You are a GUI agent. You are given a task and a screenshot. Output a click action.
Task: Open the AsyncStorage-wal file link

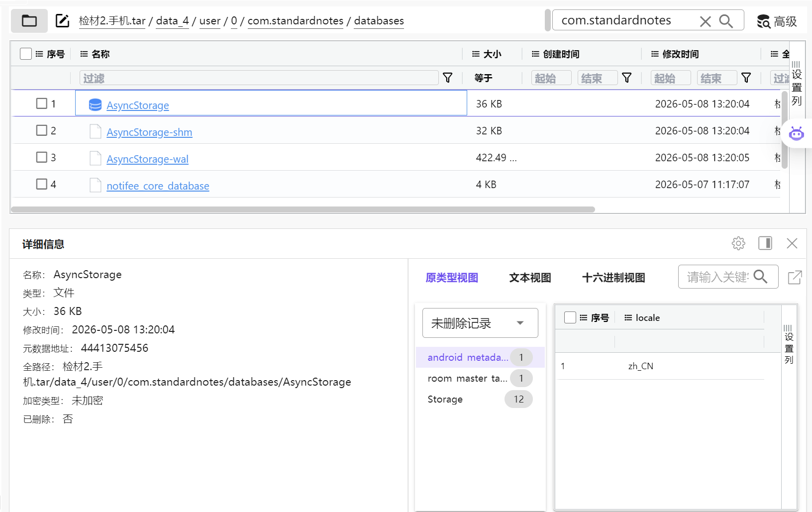[x=147, y=159]
